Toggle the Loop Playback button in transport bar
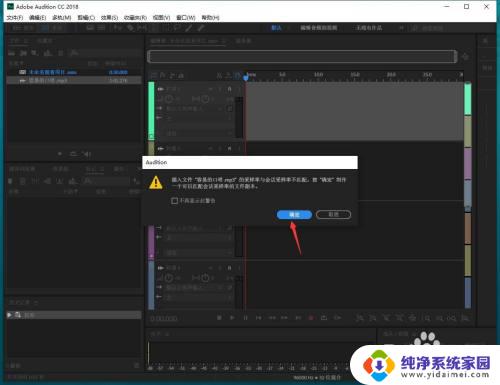The height and width of the screenshot is (385, 500). click(324, 318)
